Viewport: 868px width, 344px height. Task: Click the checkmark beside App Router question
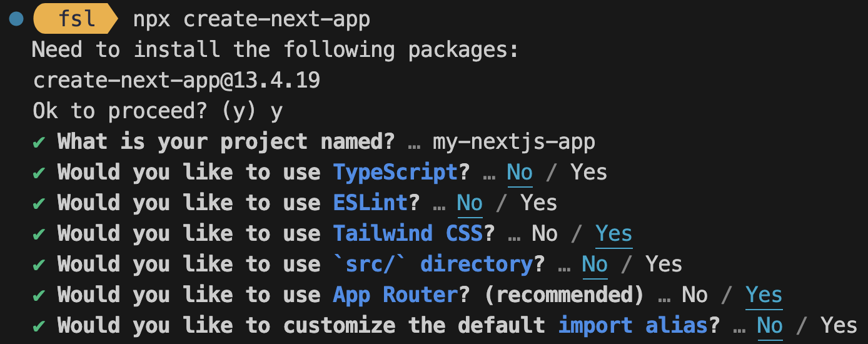click(39, 295)
